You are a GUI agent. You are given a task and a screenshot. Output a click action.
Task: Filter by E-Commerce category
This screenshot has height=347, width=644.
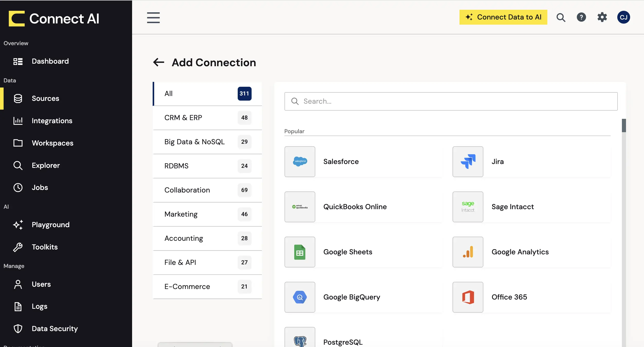pos(207,287)
